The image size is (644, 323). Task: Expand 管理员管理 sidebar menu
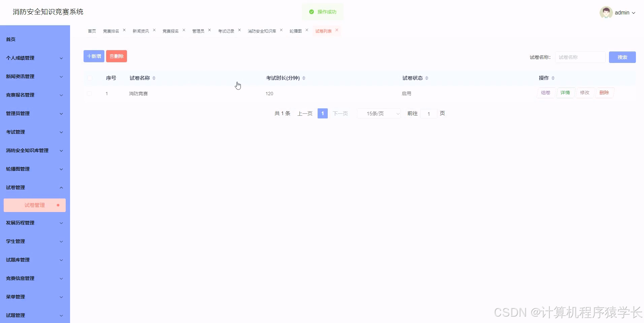pos(35,113)
